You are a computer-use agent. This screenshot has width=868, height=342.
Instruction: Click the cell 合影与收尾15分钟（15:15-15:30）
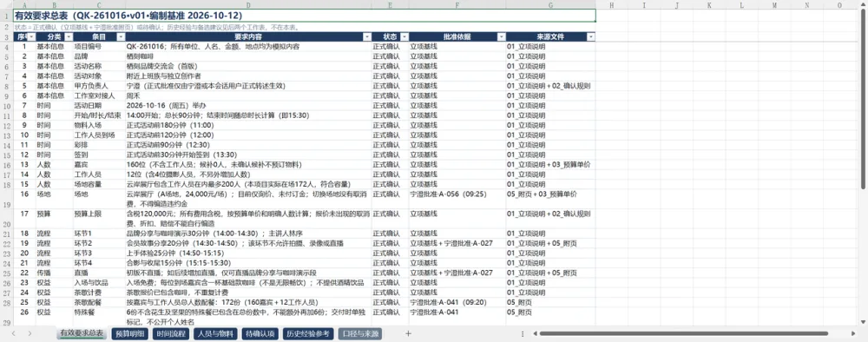coord(248,263)
